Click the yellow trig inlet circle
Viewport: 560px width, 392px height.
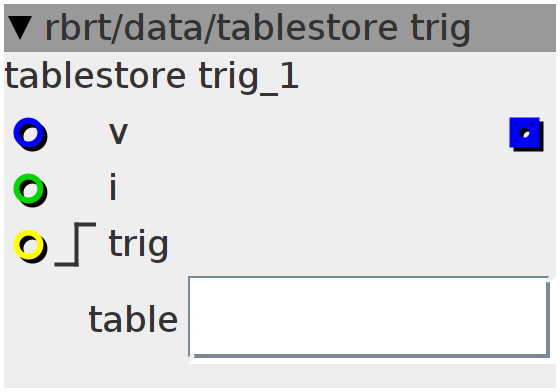[30, 246]
